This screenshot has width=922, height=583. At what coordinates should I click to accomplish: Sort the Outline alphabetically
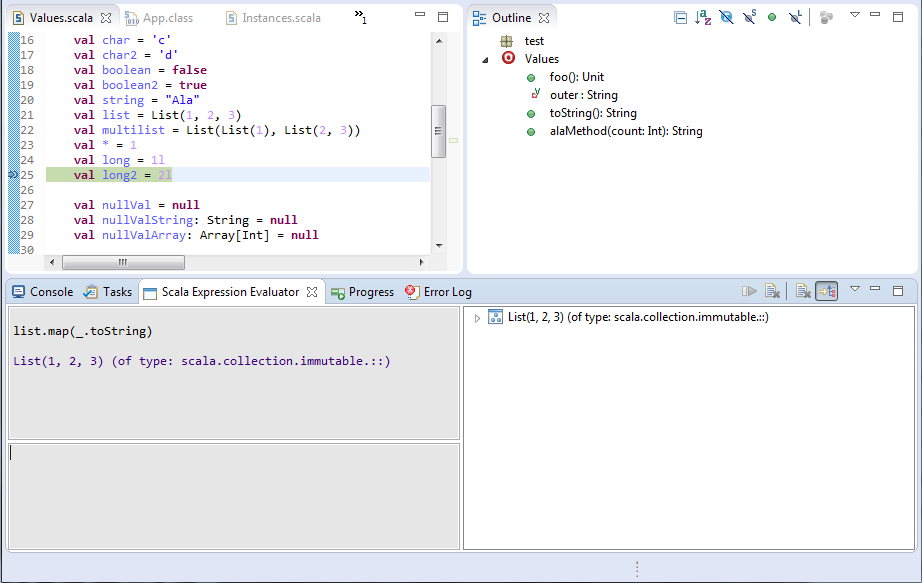(703, 18)
